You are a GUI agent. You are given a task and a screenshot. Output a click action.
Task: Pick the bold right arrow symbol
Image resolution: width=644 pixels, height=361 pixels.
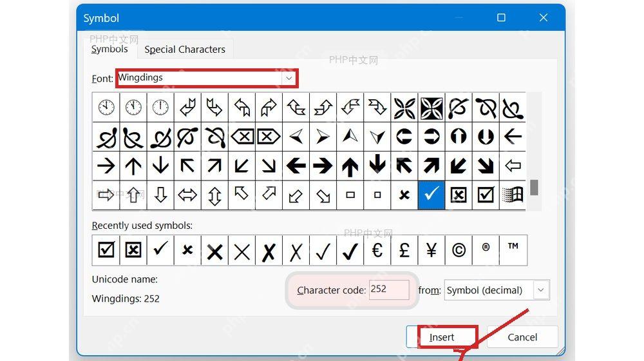(323, 166)
